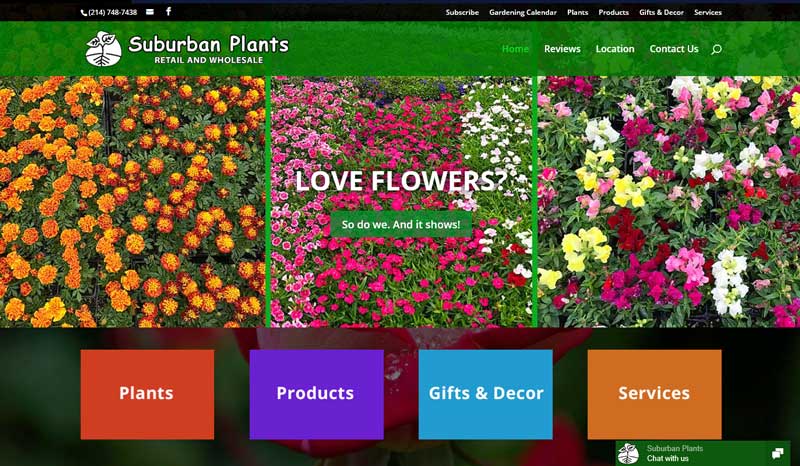Image resolution: width=800 pixels, height=466 pixels.
Task: Open the Gardening Calendar link
Action: click(523, 12)
